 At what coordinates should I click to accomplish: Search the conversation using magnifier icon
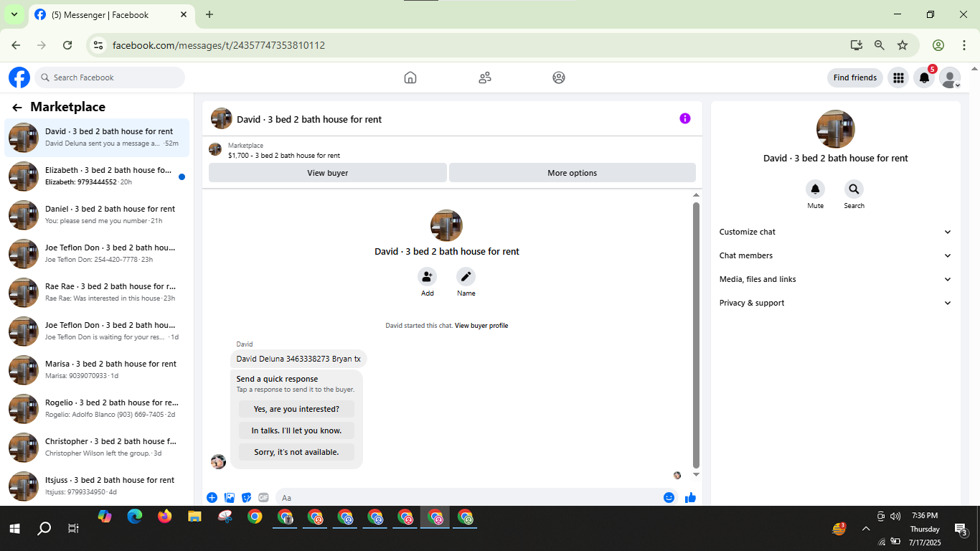pos(854,189)
